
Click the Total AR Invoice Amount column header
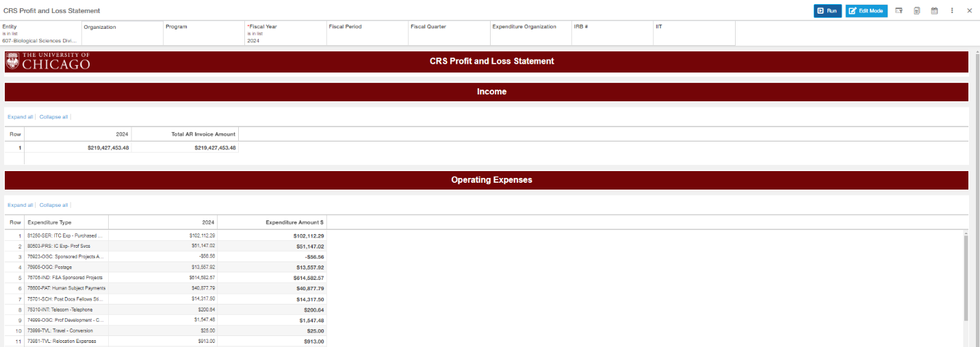click(185, 134)
